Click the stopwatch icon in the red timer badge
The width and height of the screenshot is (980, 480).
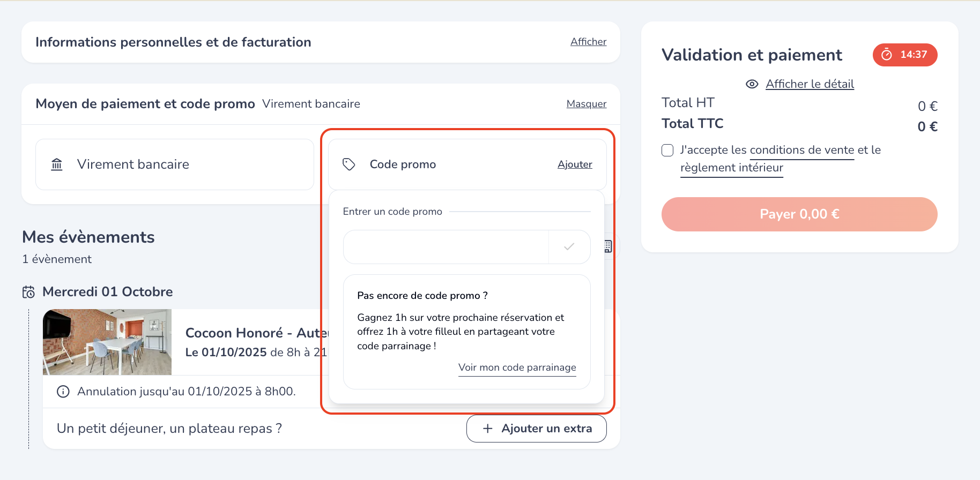coord(887,55)
